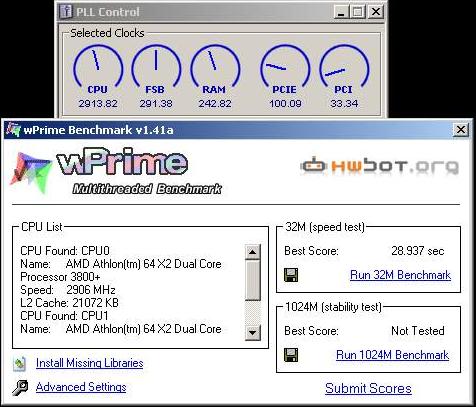Click the Not Tested score text
The image size is (476, 407).
[x=418, y=331]
